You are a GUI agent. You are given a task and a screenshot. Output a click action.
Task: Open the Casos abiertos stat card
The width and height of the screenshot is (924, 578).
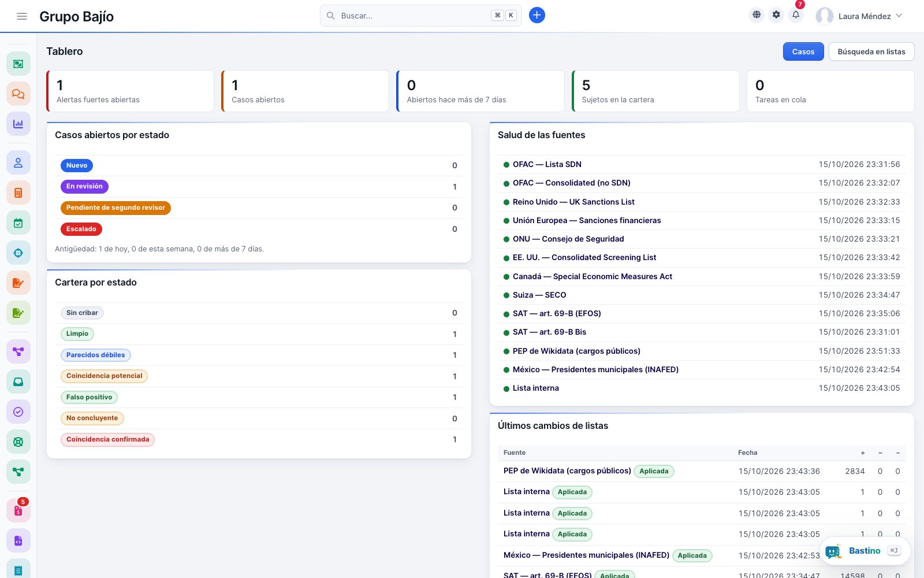pos(305,91)
